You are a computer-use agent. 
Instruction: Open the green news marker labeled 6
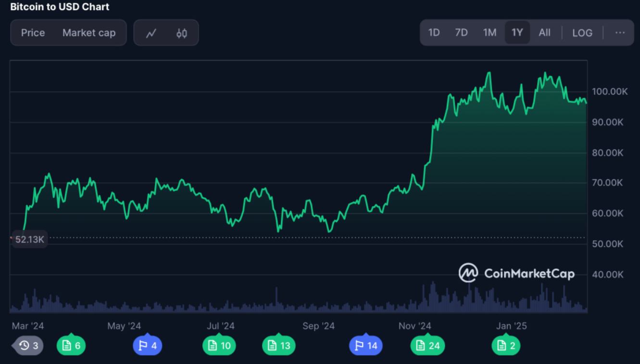click(x=71, y=345)
